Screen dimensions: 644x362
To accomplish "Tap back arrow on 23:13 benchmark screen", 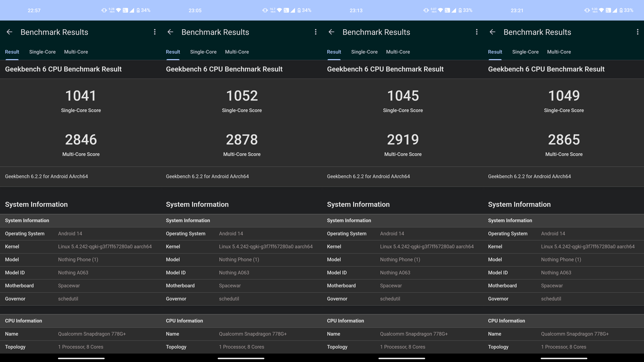I will pyautogui.click(x=332, y=32).
